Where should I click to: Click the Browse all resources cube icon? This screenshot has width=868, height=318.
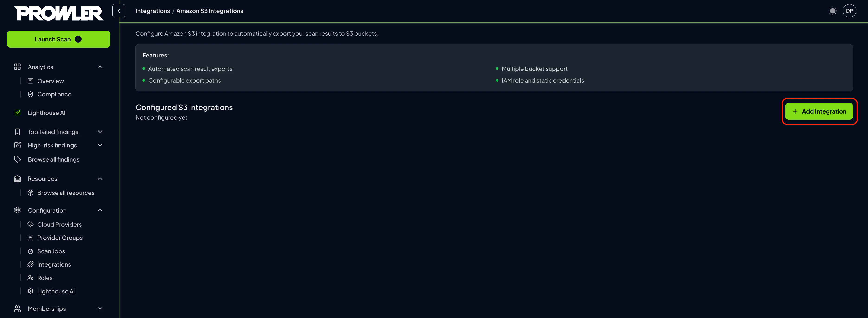[30, 192]
